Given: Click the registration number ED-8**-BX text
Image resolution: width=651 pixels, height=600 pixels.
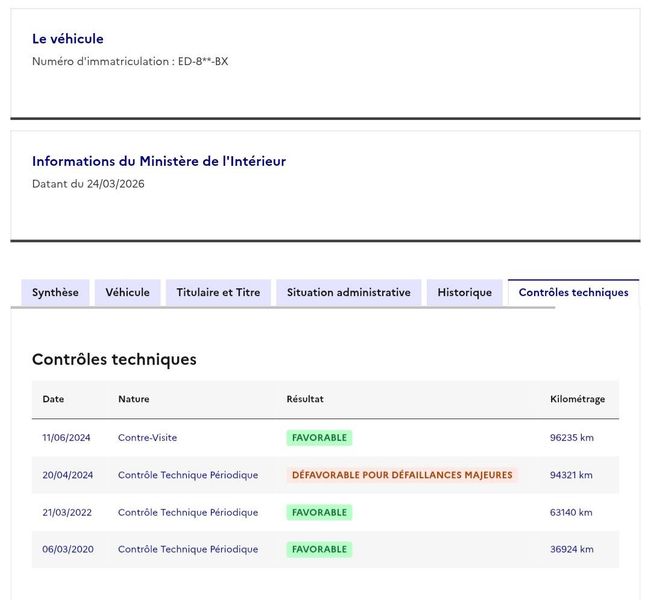Looking at the screenshot, I should coord(203,61).
